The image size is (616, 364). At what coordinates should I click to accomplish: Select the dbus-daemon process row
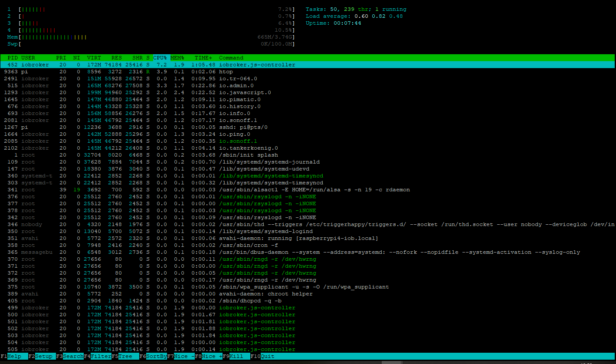click(308, 252)
